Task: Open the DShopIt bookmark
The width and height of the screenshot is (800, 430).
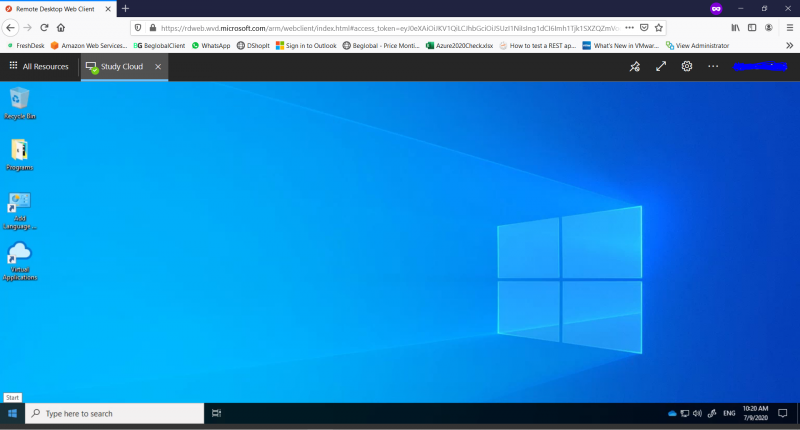Action: tap(253, 45)
